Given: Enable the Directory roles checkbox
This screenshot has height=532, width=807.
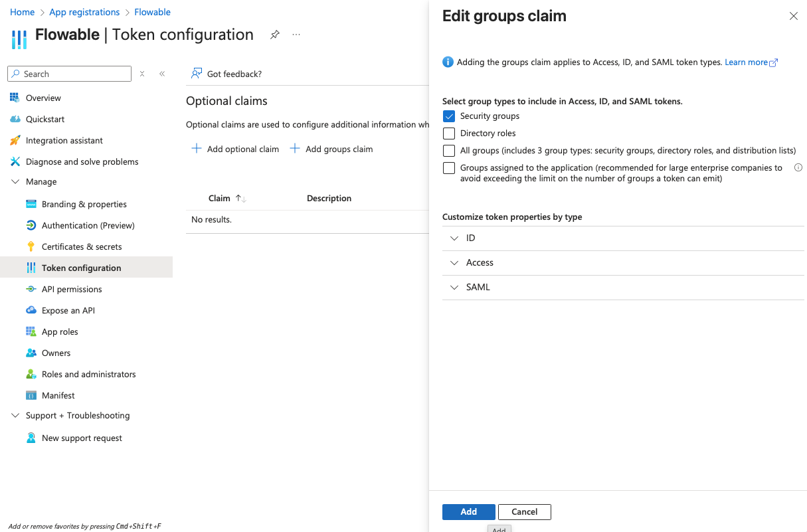Looking at the screenshot, I should (449, 133).
